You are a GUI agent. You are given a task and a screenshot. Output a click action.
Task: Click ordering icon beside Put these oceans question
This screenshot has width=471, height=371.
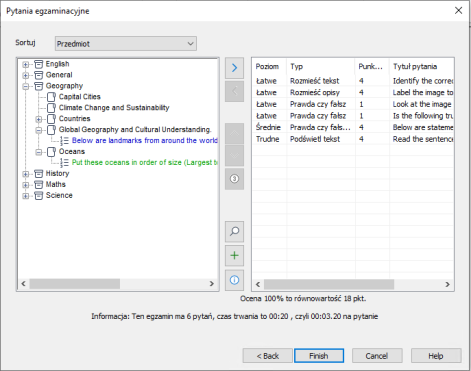64,163
